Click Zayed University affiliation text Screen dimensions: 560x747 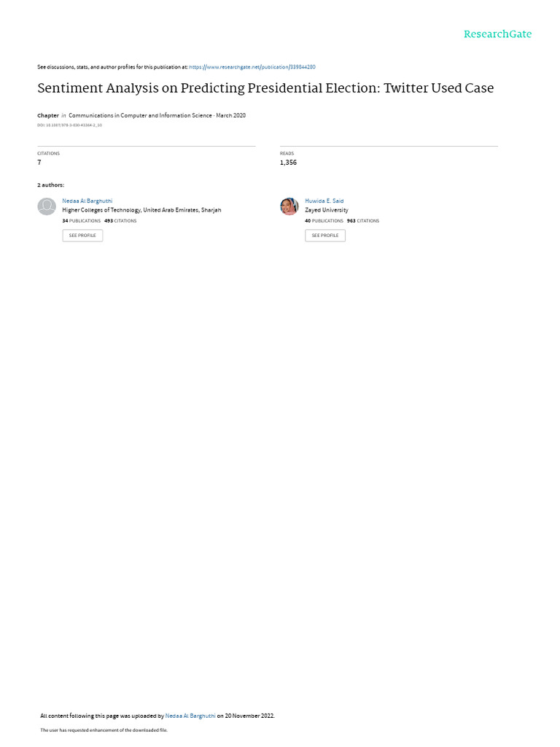pos(327,210)
